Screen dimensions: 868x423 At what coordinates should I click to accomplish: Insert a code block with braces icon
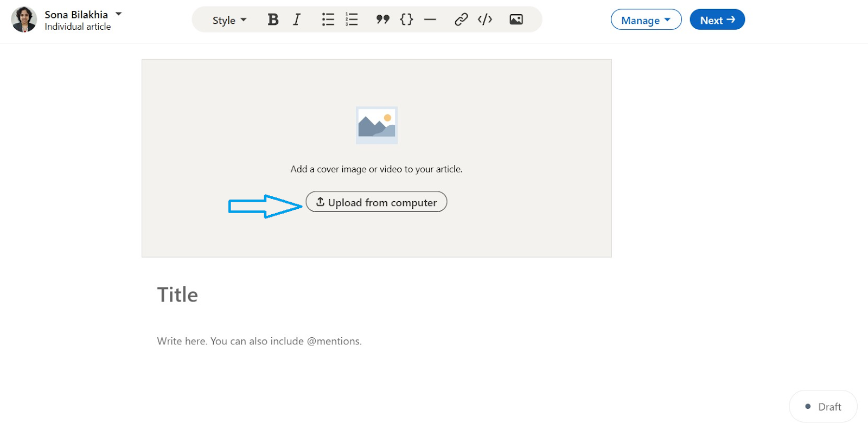(x=406, y=20)
